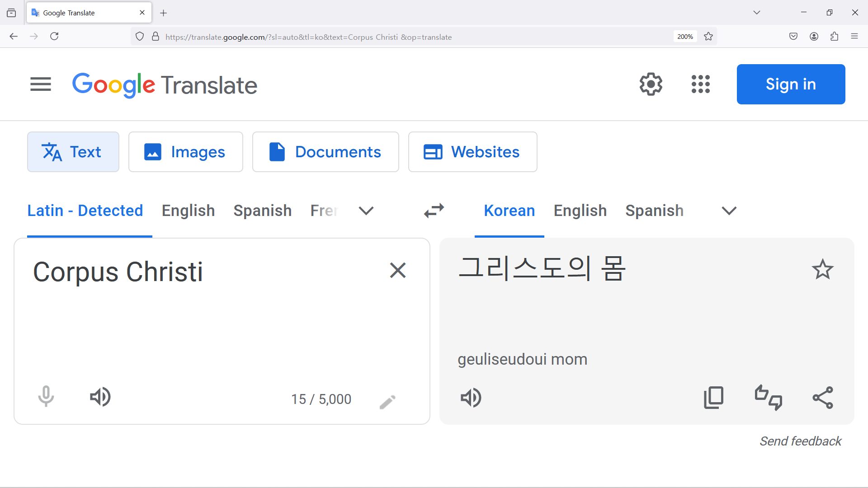Click the Google Translate logo
The image size is (868, 488).
coord(165,85)
